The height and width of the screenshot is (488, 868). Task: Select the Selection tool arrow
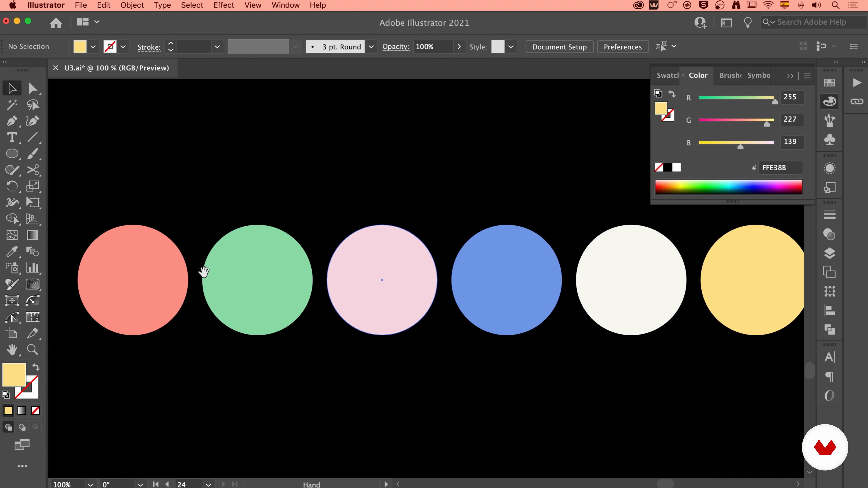pyautogui.click(x=12, y=88)
